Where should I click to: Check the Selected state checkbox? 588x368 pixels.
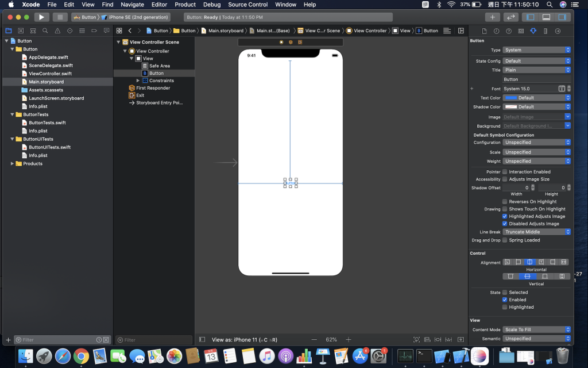pyautogui.click(x=505, y=293)
